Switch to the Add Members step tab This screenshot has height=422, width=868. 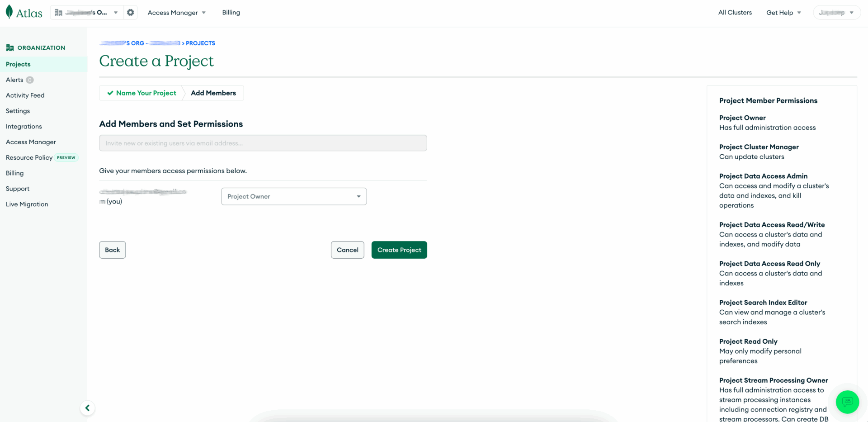pos(213,93)
